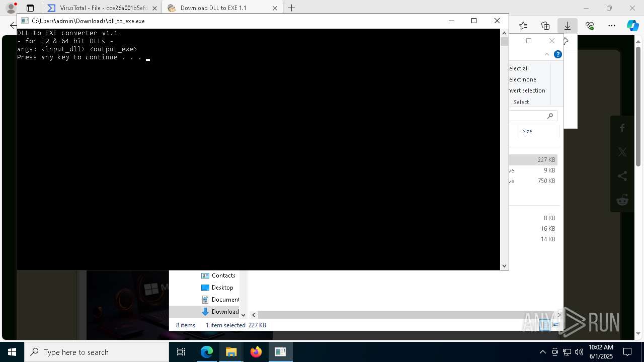Image resolution: width=644 pixels, height=362 pixels.
Task: Launch Firefox from taskbar
Action: 256,352
